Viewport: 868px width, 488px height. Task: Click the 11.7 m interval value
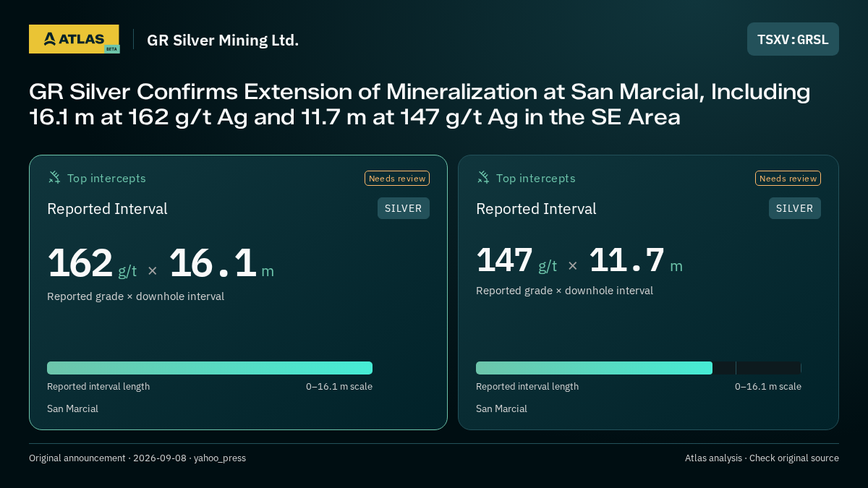click(x=636, y=260)
